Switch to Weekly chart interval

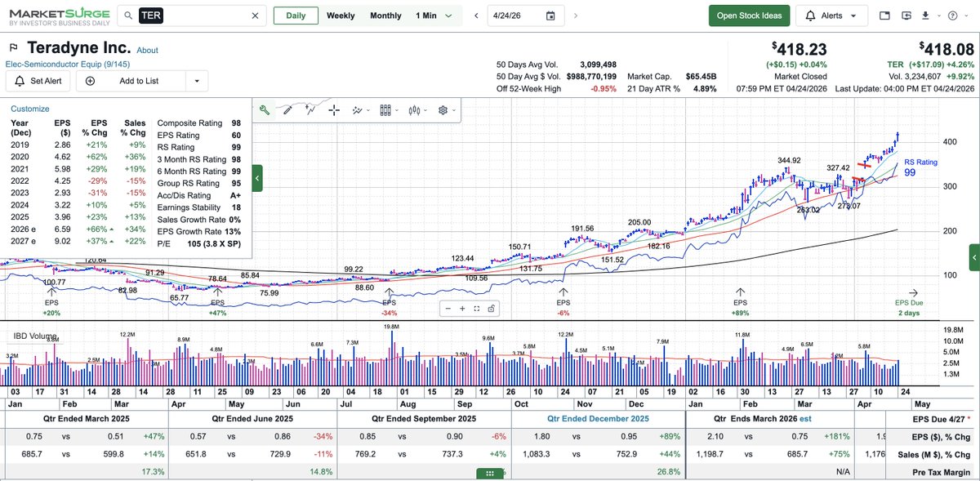point(341,16)
